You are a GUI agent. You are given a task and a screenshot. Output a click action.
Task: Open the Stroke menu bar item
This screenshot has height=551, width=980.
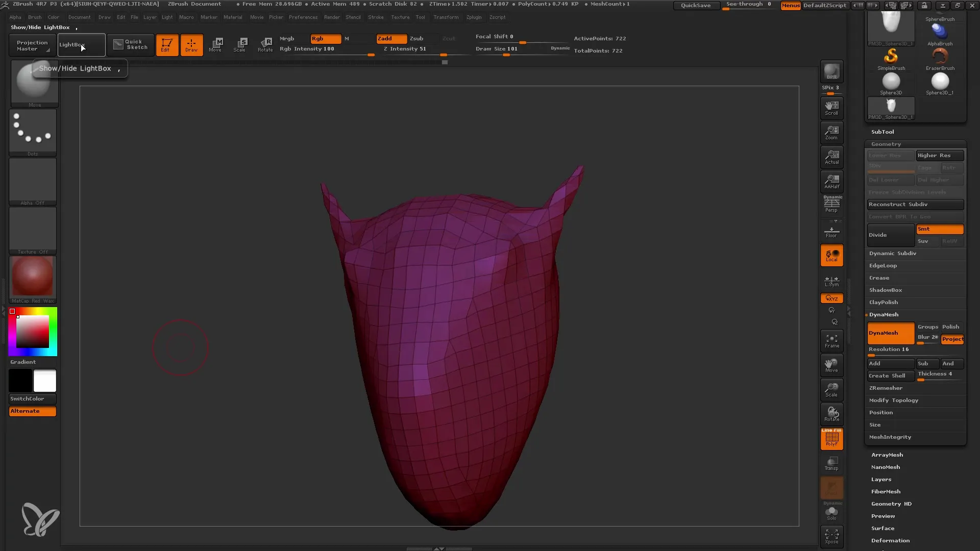click(376, 17)
